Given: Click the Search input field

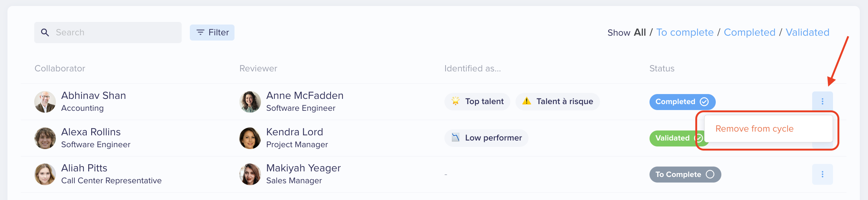Looking at the screenshot, I should coord(108,32).
